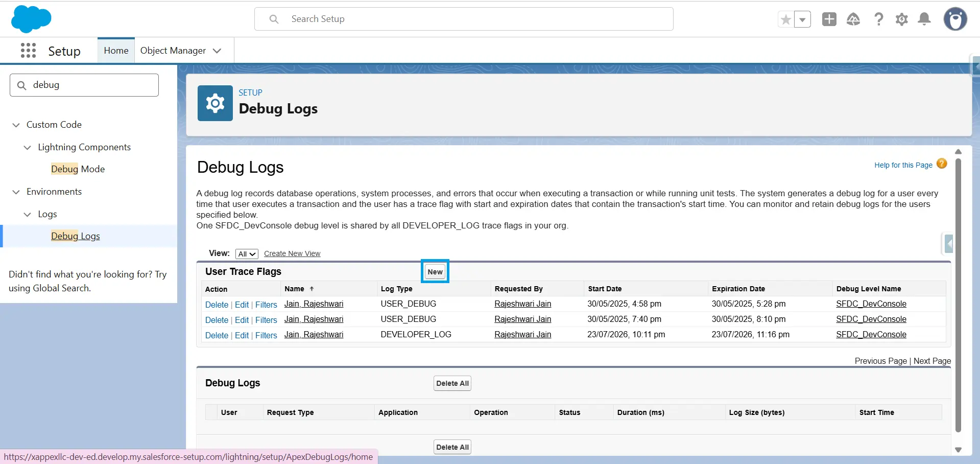Edit the 7:40 pm USER_DEBUG trace flag
The image size is (980, 464).
point(242,320)
